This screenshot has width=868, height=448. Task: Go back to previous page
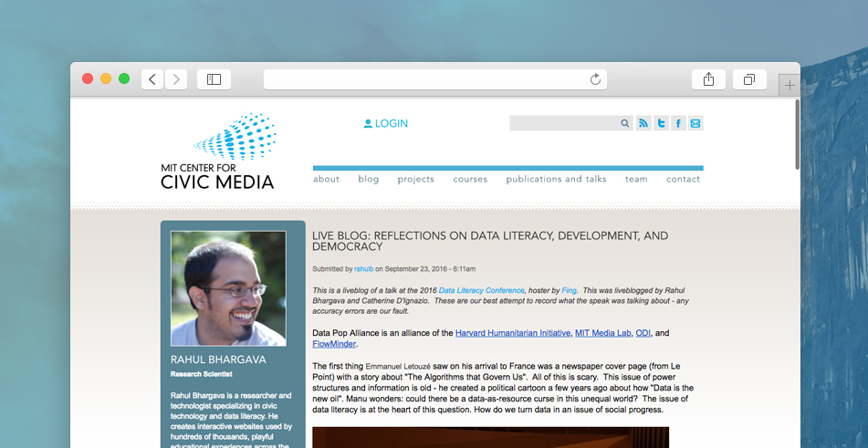pos(152,79)
